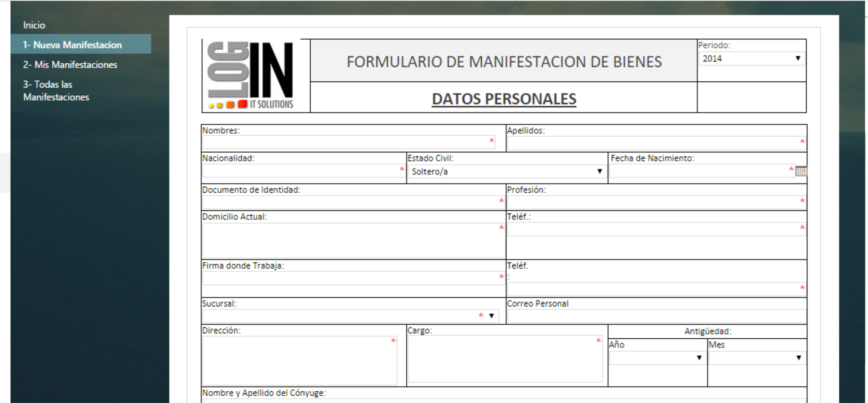The width and height of the screenshot is (868, 403).
Task: Focus the Documento de Identidad field
Action: point(353,202)
